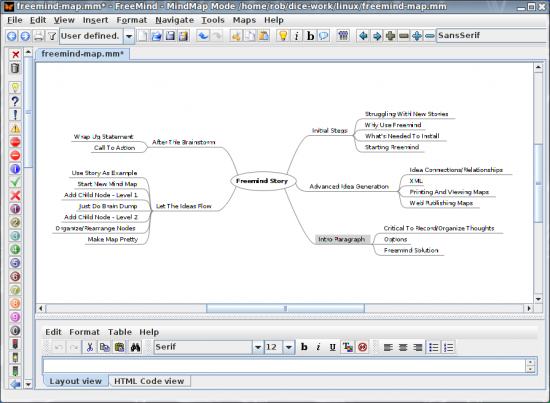Toggle bulleted list in note editor

[x=434, y=347]
